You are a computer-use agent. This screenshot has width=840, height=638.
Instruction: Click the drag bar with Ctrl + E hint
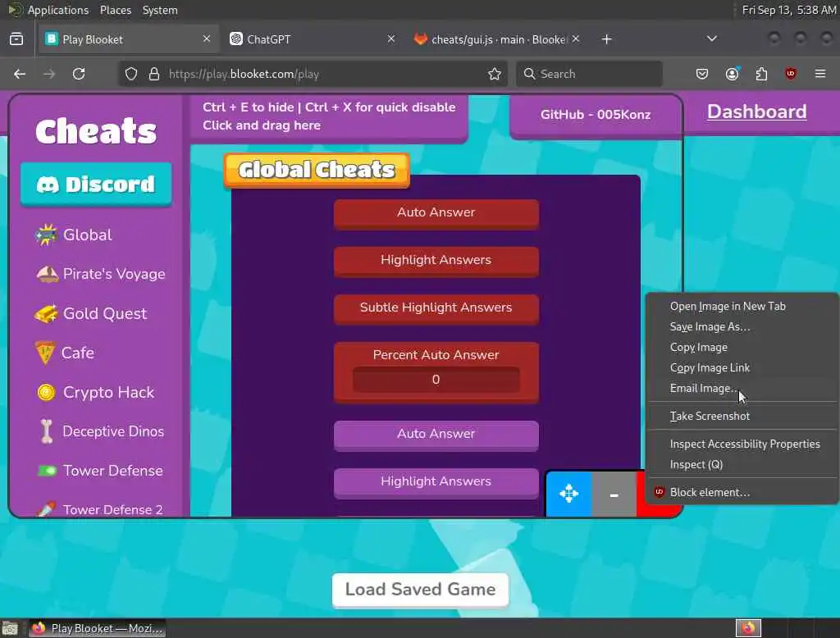[329, 116]
